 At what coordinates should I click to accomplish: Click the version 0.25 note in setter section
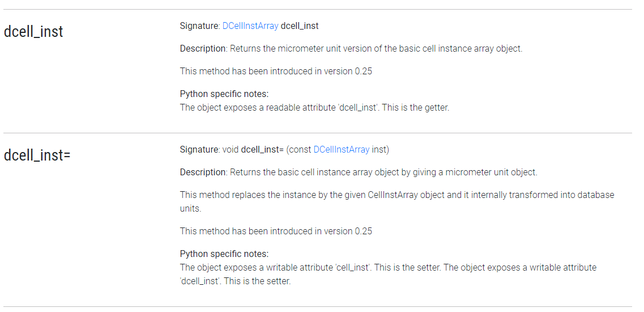pos(276,231)
